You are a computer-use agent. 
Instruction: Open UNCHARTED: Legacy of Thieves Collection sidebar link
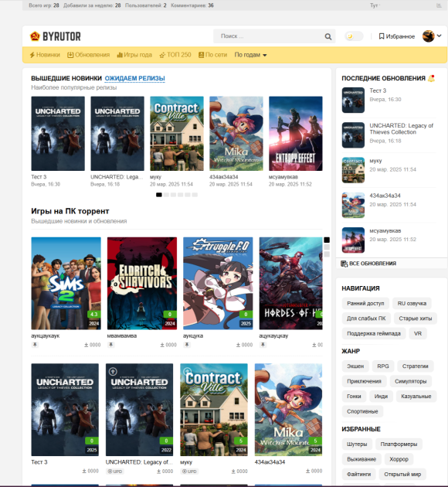(401, 129)
